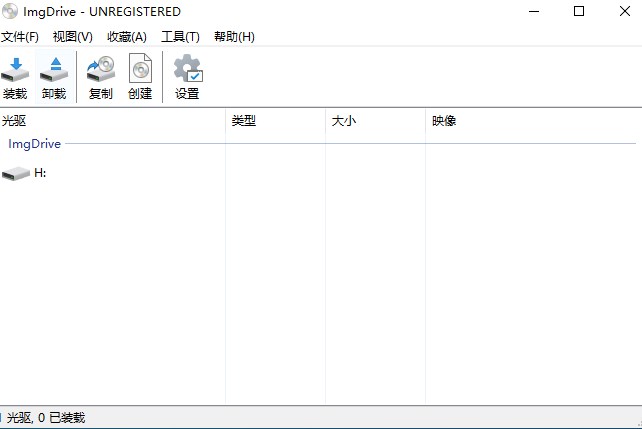Open the 视图(V) menu
The image size is (642, 429).
pyautogui.click(x=73, y=37)
